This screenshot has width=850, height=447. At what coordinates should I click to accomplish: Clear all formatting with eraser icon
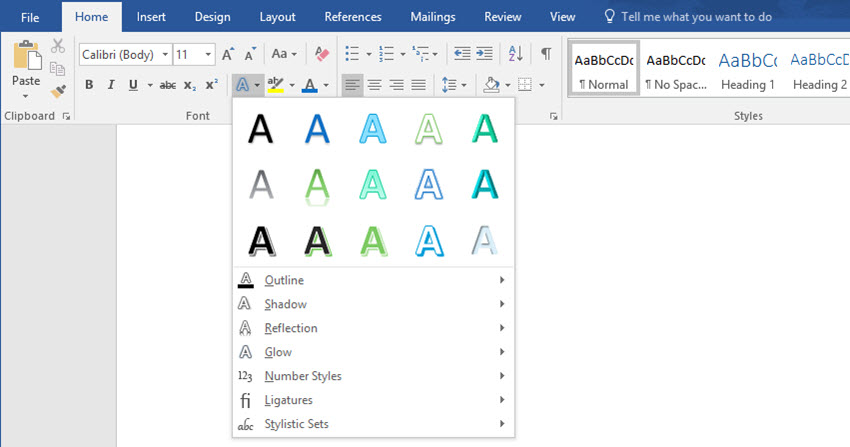pos(321,54)
